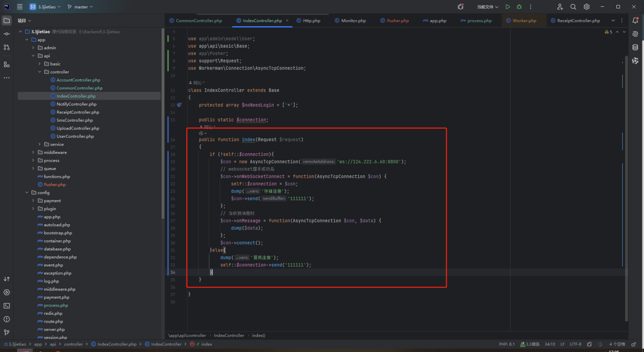Open functions.php in project tree
This screenshot has height=352, width=644.
point(57,177)
